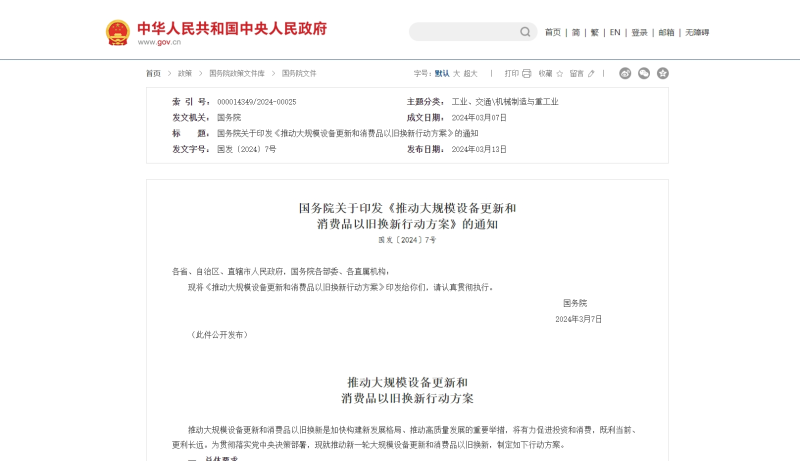
Task: Open the EN English version
Action: [x=615, y=32]
